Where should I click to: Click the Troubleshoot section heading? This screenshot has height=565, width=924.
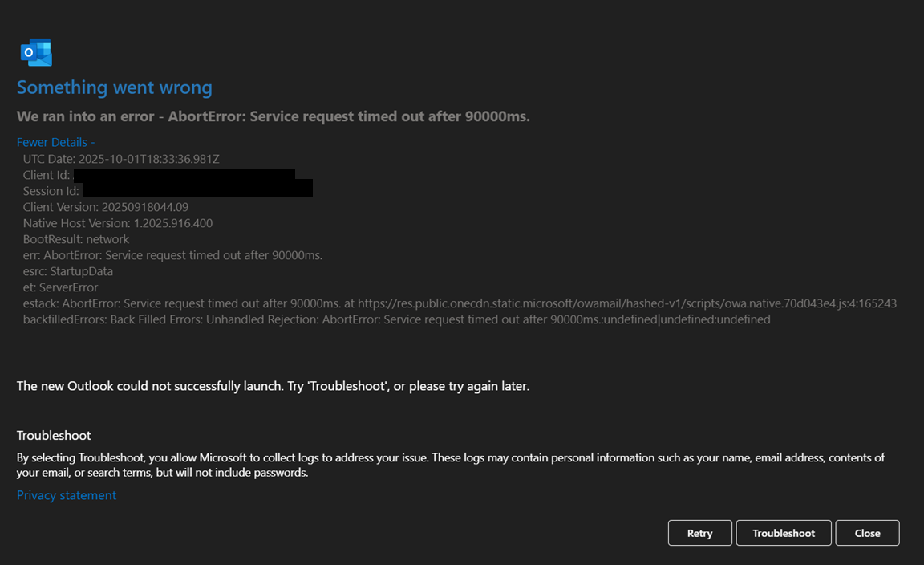[54, 435]
